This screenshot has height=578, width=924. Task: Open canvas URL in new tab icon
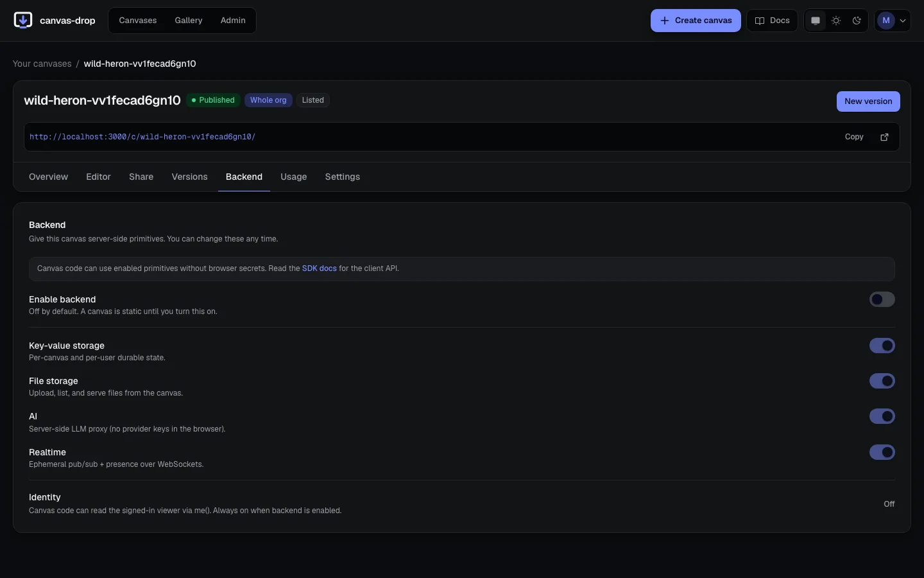(884, 137)
